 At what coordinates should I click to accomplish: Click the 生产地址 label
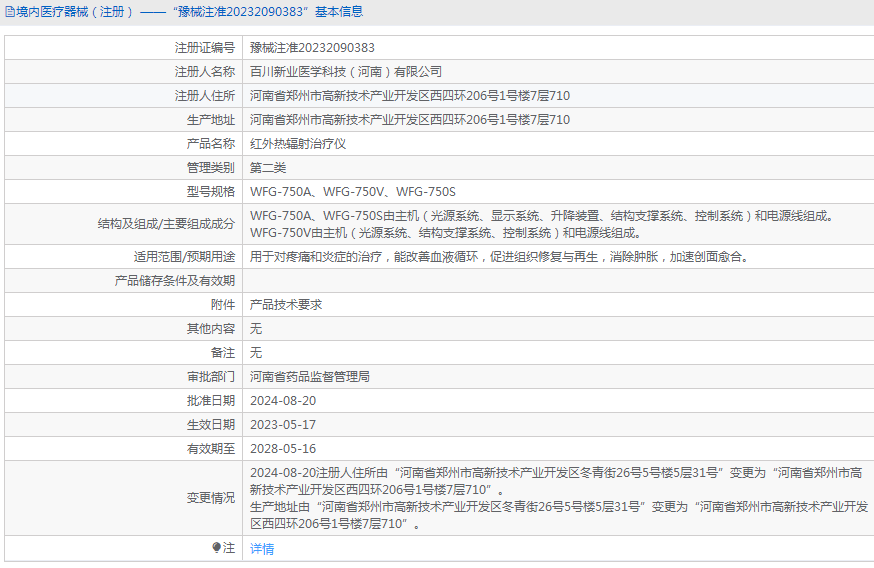[x=211, y=120]
